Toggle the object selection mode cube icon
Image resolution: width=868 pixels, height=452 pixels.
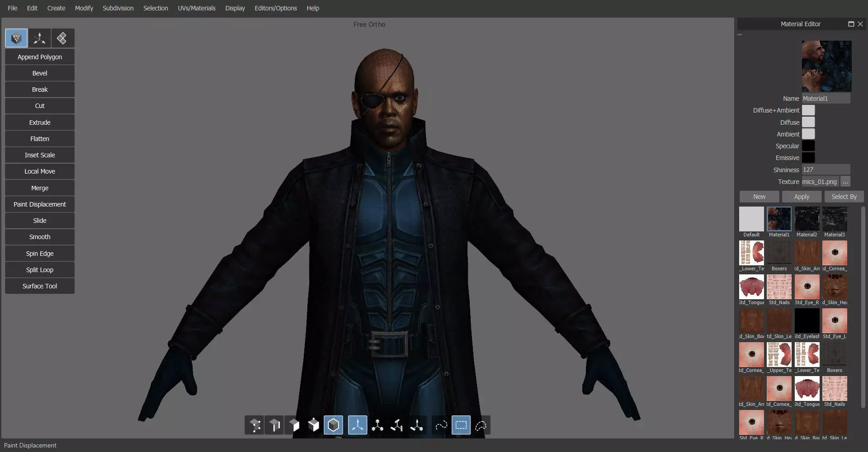click(x=333, y=425)
